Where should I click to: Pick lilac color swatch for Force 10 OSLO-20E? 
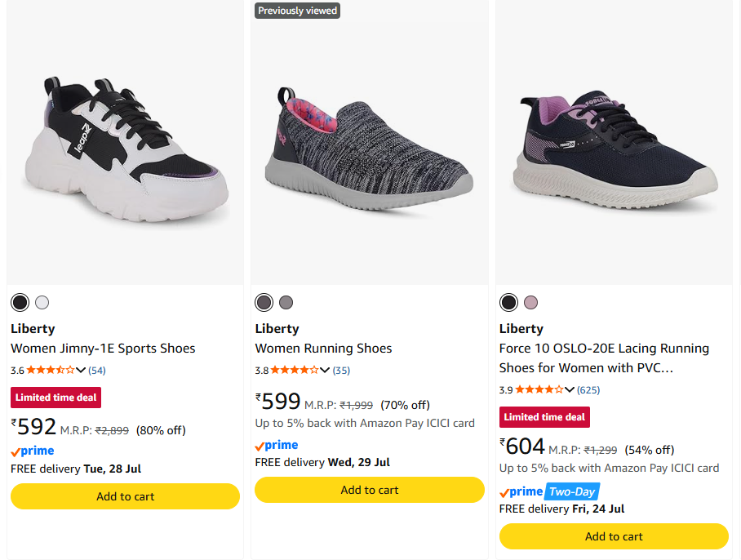530,302
